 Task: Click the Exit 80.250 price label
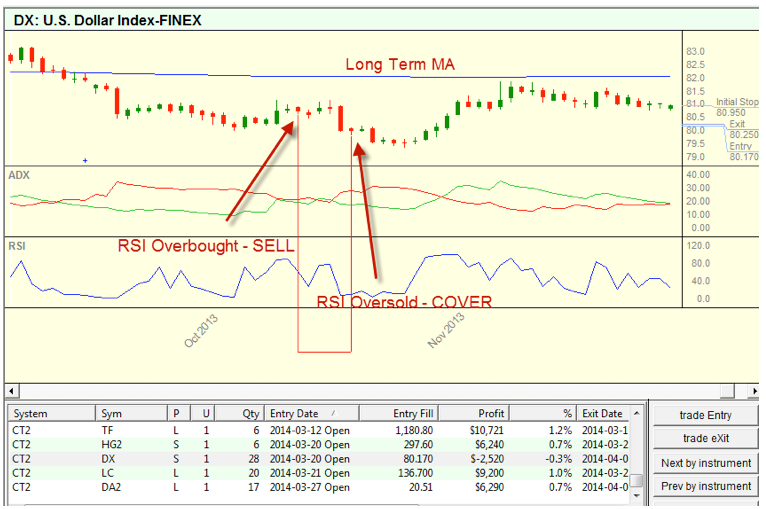(743, 129)
